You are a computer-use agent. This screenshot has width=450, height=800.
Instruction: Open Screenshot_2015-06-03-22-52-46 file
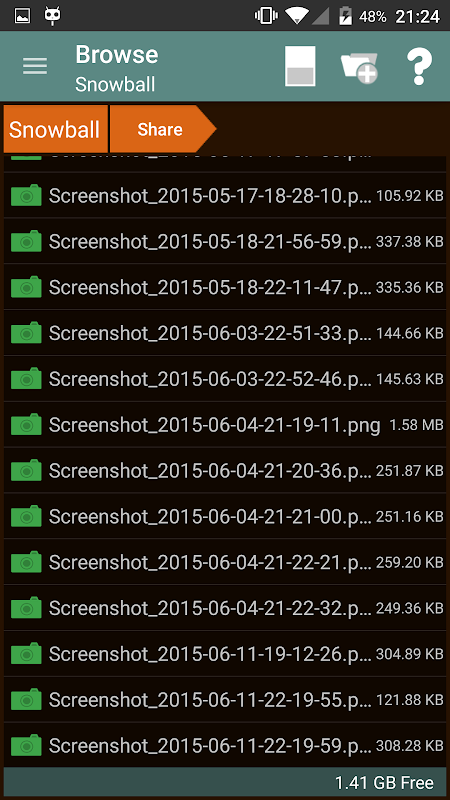pos(225,379)
